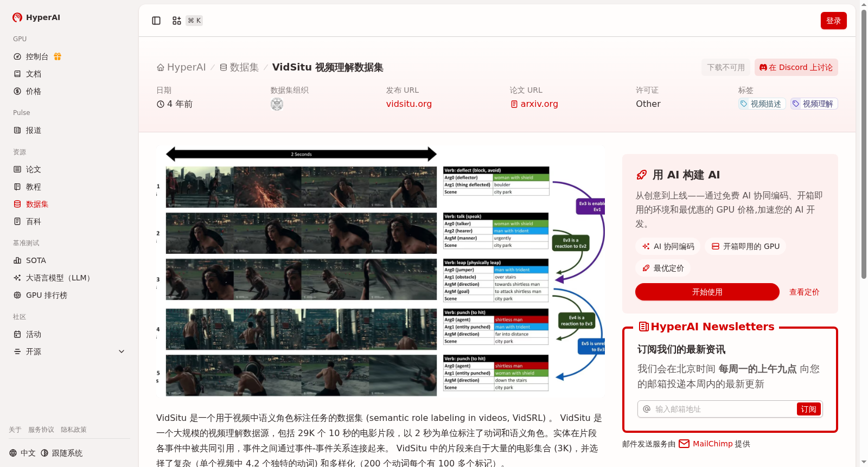Click 在 Discord 上讨论 button

point(796,67)
